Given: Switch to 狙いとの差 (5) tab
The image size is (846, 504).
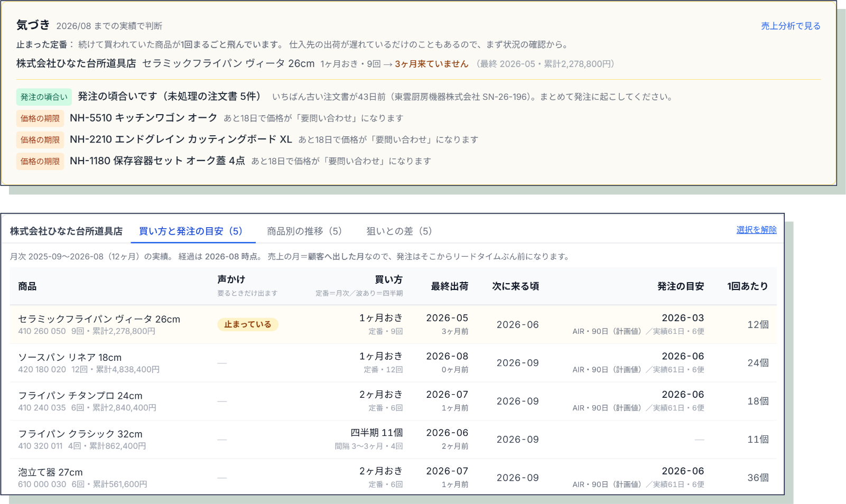Looking at the screenshot, I should pyautogui.click(x=401, y=231).
